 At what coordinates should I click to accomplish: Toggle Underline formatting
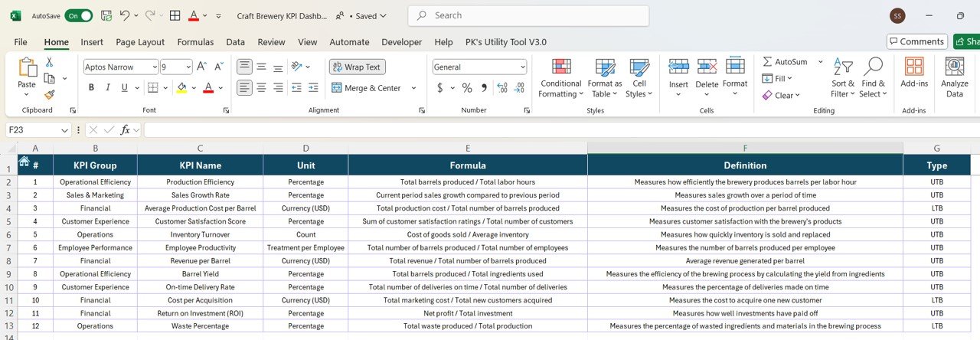[126, 88]
